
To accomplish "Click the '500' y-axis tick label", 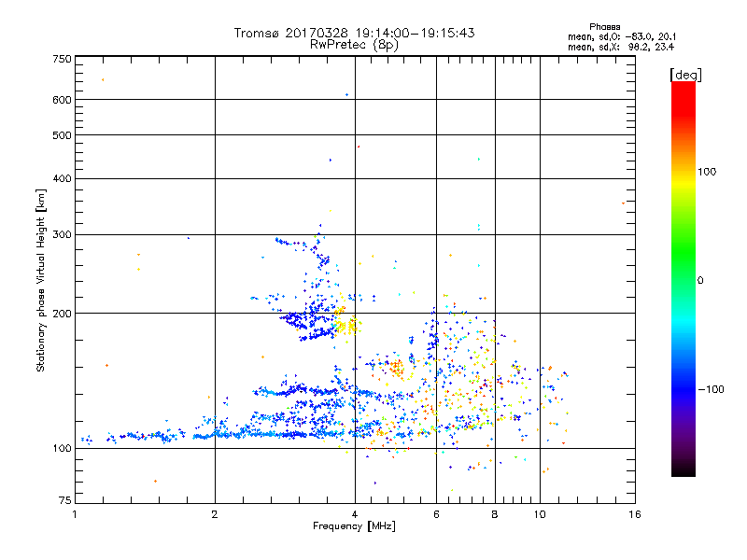I will (62, 135).
